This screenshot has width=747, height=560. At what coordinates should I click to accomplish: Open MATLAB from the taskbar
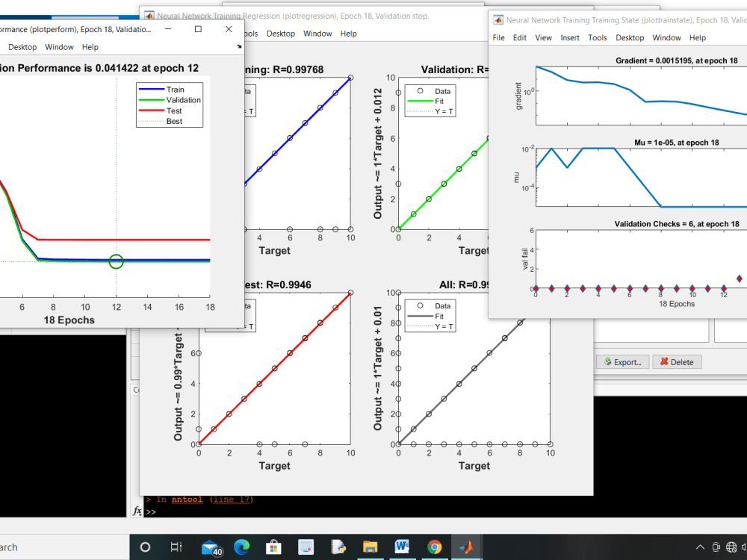(x=467, y=547)
